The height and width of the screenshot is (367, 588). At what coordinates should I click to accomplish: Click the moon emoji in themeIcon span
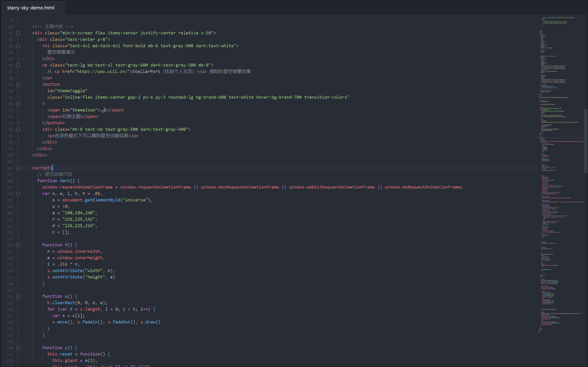click(x=103, y=110)
